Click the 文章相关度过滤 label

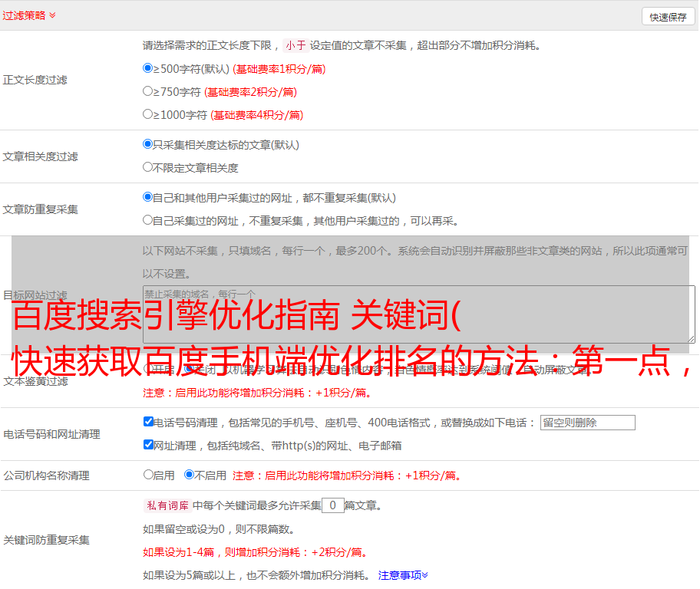(x=40, y=156)
